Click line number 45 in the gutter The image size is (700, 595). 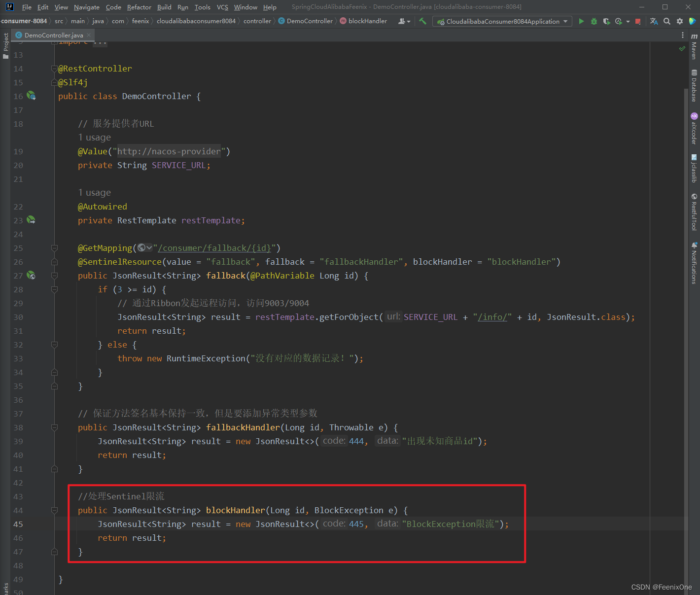tap(18, 524)
